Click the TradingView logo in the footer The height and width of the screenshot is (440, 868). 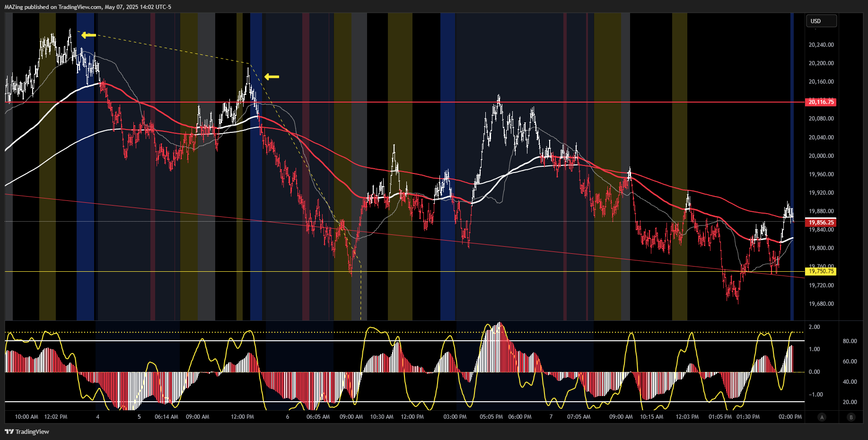(x=27, y=431)
